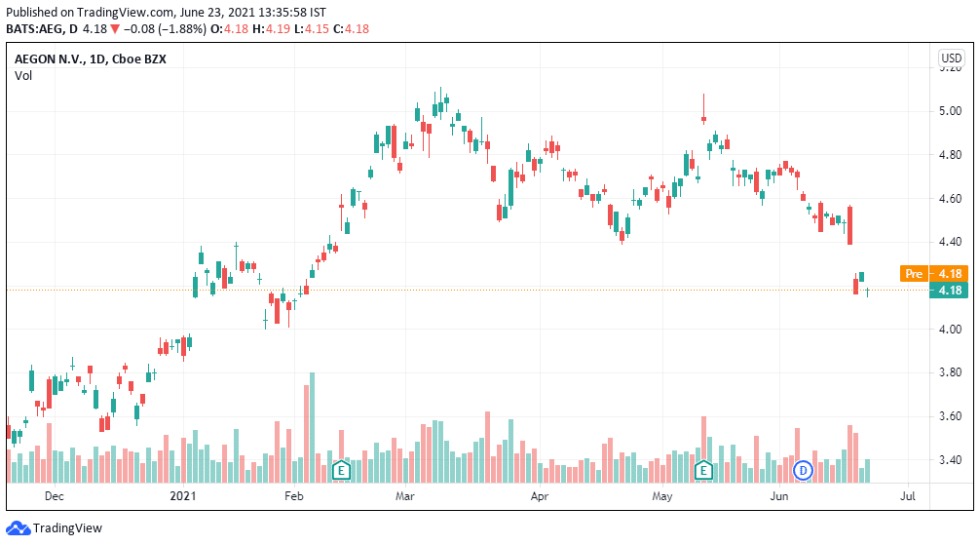Click the Jun label on time axis
980x546 pixels.
point(778,496)
